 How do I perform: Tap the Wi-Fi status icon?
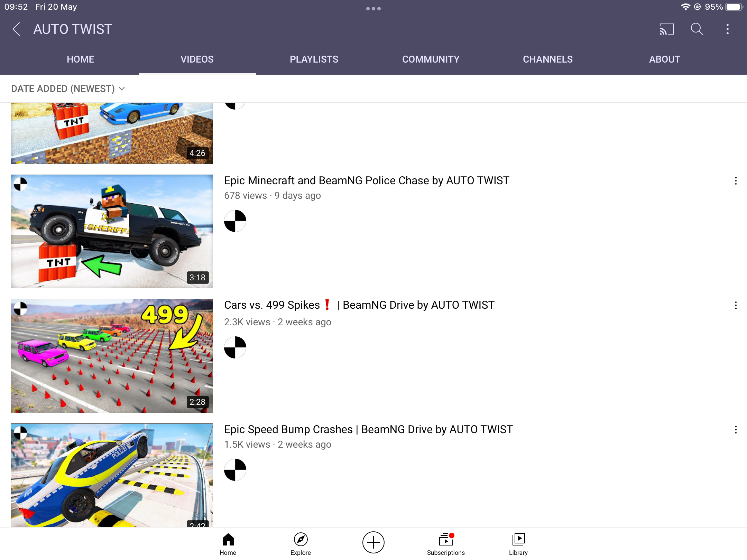tap(685, 7)
